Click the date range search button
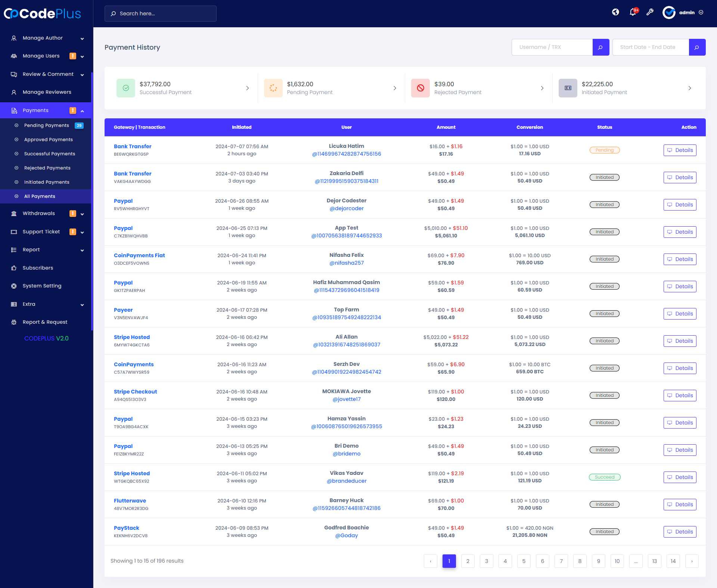Image resolution: width=717 pixels, height=588 pixels. (697, 47)
